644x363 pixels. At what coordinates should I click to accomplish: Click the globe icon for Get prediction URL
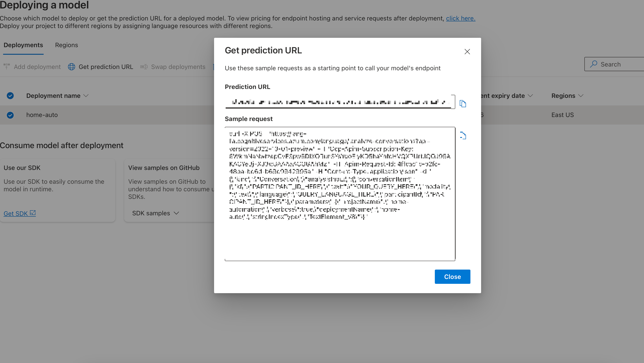click(71, 67)
